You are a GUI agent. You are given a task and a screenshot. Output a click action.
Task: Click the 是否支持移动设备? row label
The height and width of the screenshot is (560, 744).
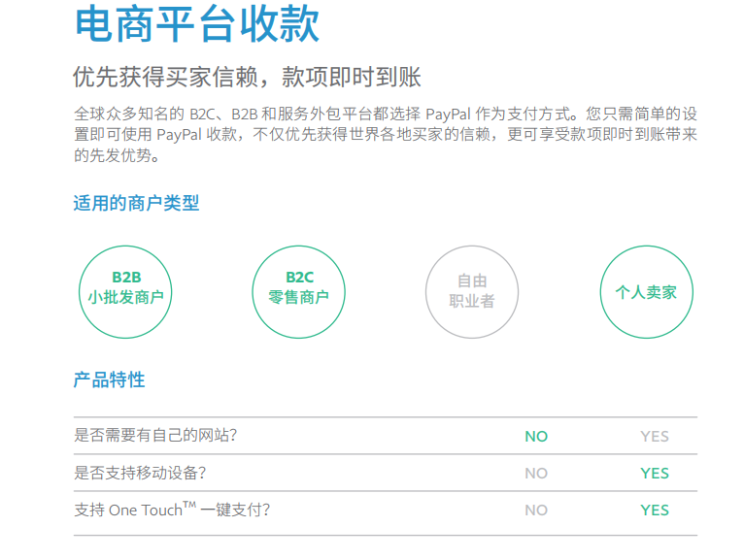pyautogui.click(x=140, y=473)
